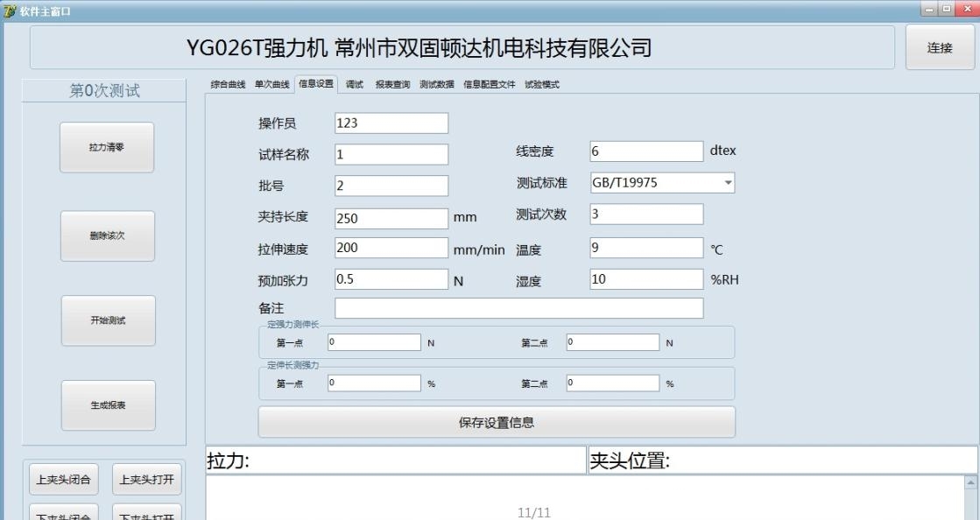Click the 连接 connect button
The image size is (980, 520).
[x=940, y=48]
